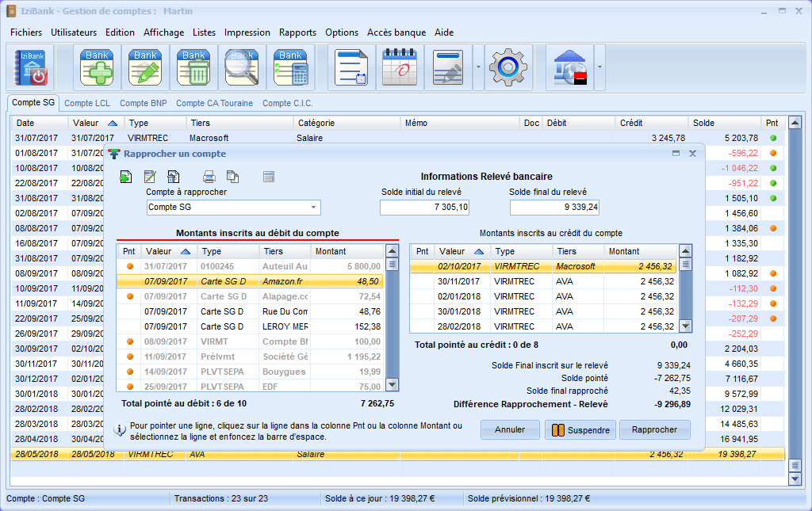Open the bank account search magnifier tool
Viewport: 812px width, 511px height.
pos(242,67)
